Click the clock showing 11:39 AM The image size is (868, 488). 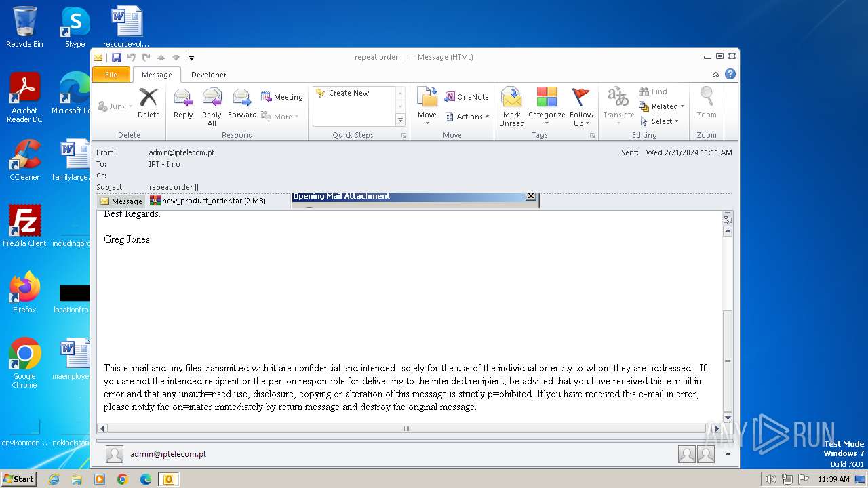point(833,479)
